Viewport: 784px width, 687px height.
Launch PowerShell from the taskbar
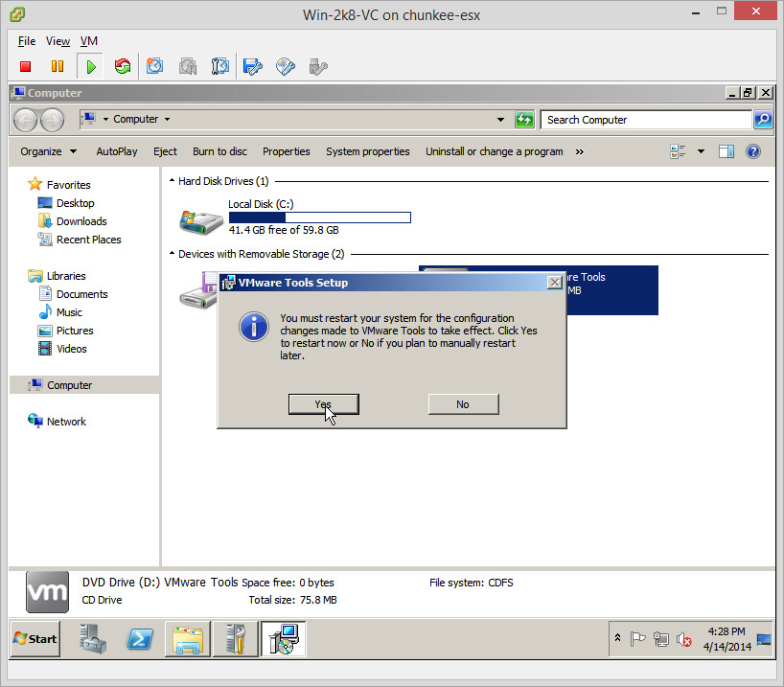coord(140,638)
